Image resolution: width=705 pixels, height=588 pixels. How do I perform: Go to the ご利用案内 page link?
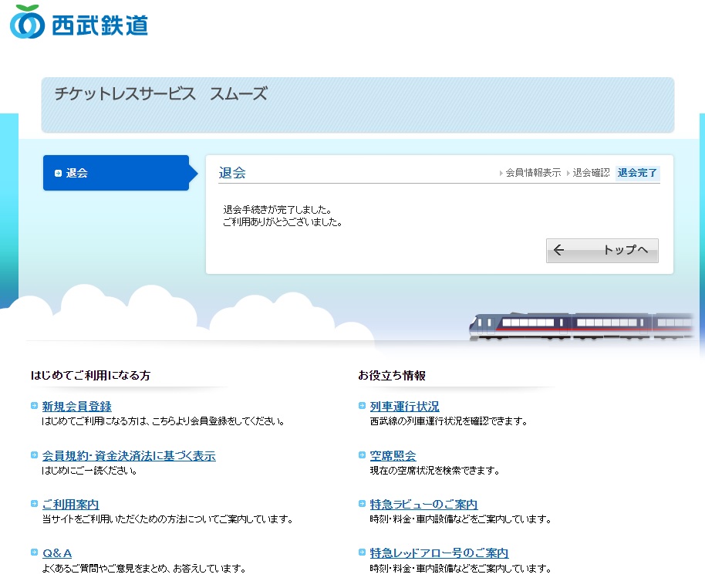point(71,505)
